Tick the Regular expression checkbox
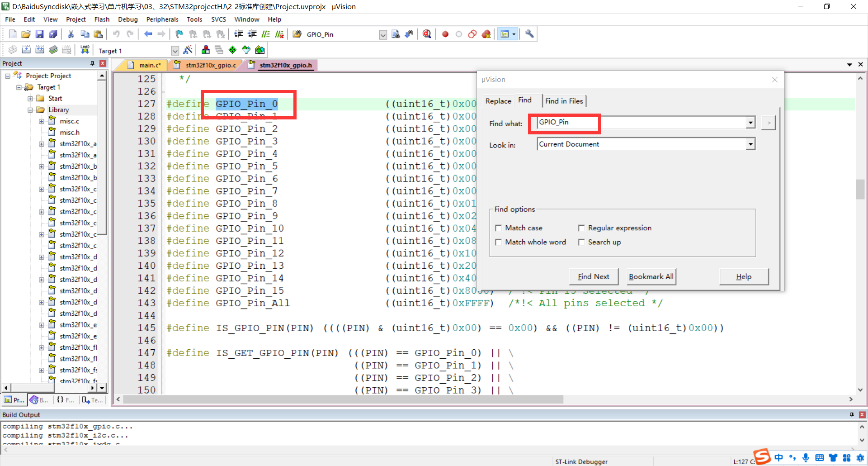 coord(581,228)
